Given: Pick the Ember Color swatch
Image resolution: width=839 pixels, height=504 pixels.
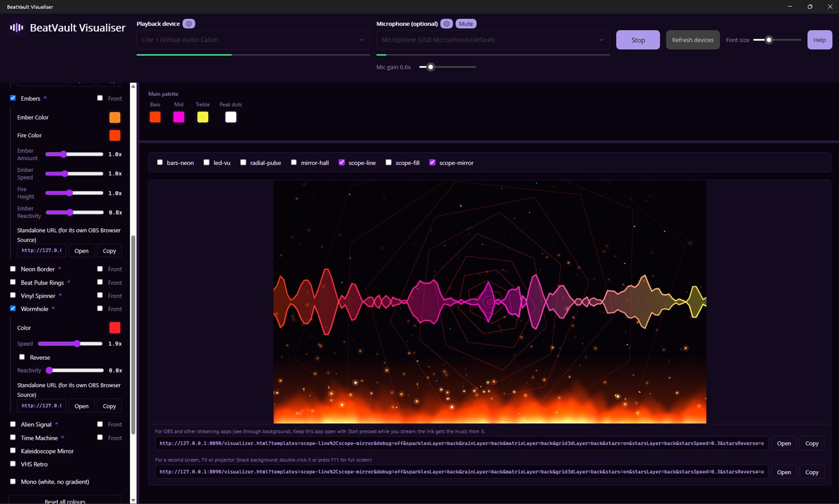Looking at the screenshot, I should (115, 117).
